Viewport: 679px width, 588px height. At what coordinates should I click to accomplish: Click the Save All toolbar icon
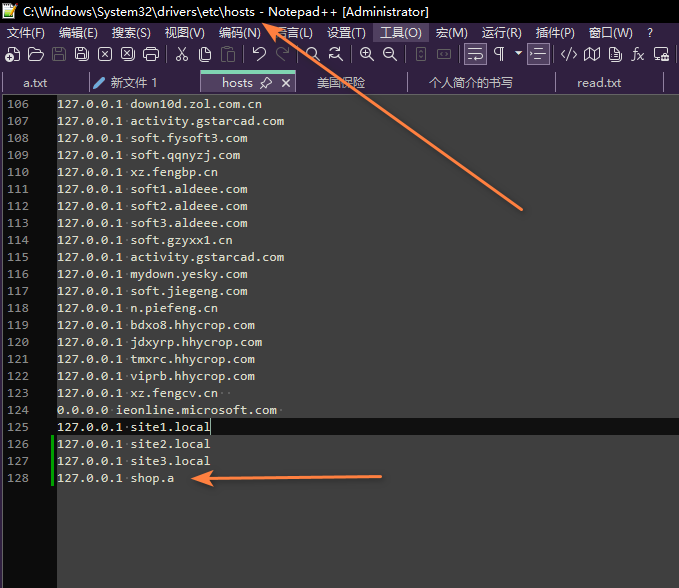click(x=82, y=54)
